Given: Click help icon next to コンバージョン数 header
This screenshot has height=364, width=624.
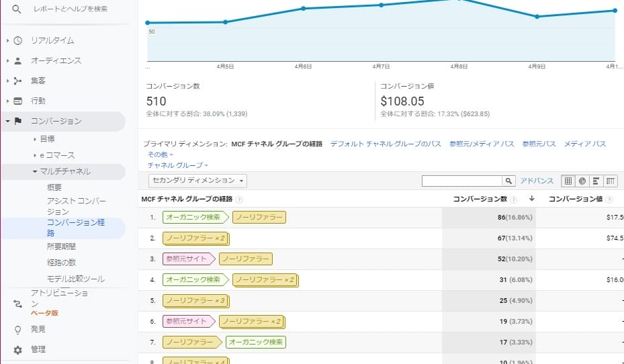Looking at the screenshot, I should (x=514, y=199).
